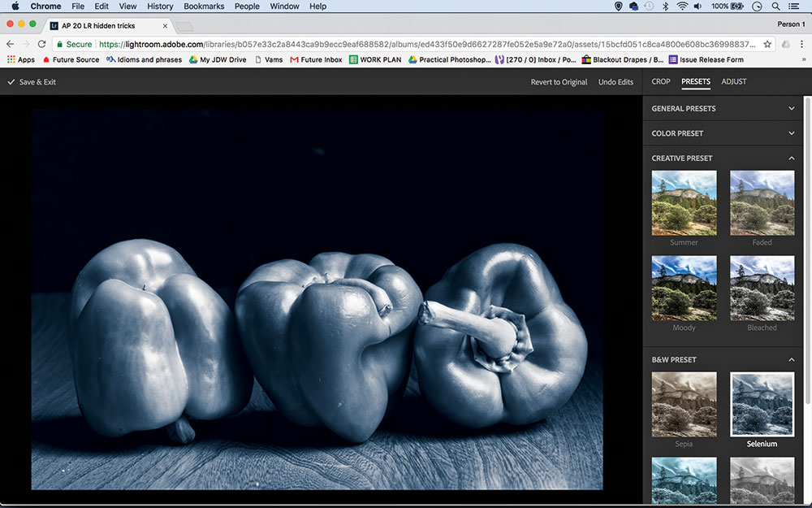Click Revert to Original
The image size is (812, 508).
click(x=559, y=82)
